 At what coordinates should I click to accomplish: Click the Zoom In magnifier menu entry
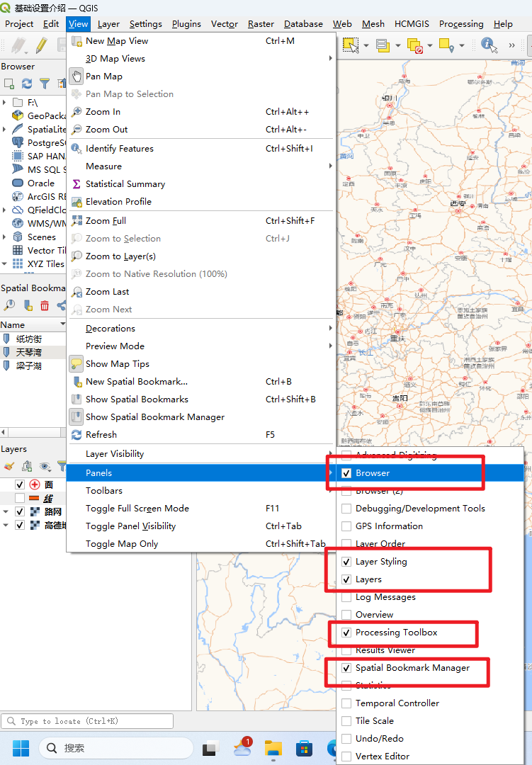[201, 112]
